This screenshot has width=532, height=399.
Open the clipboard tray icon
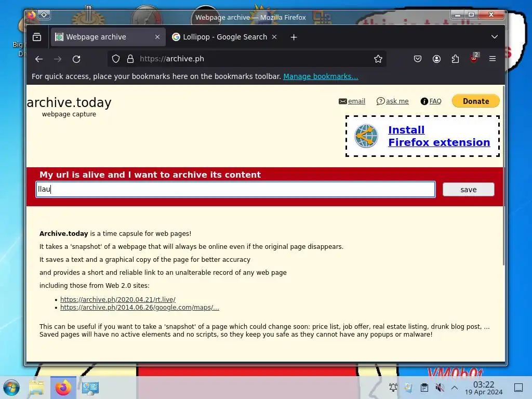tap(424, 388)
